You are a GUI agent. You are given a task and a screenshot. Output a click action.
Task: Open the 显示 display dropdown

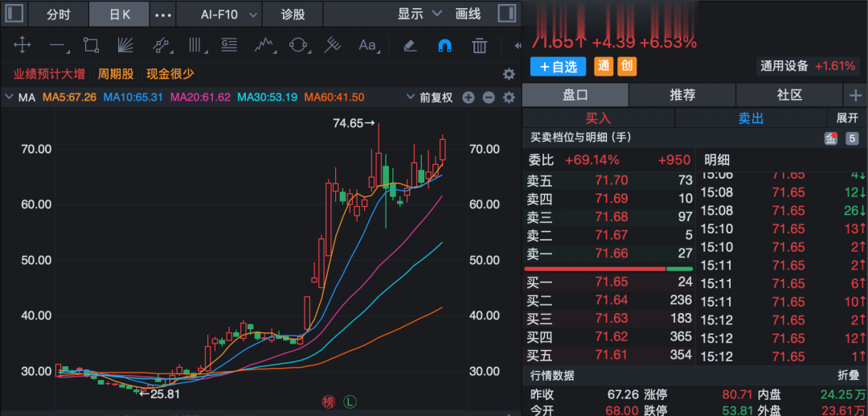420,14
